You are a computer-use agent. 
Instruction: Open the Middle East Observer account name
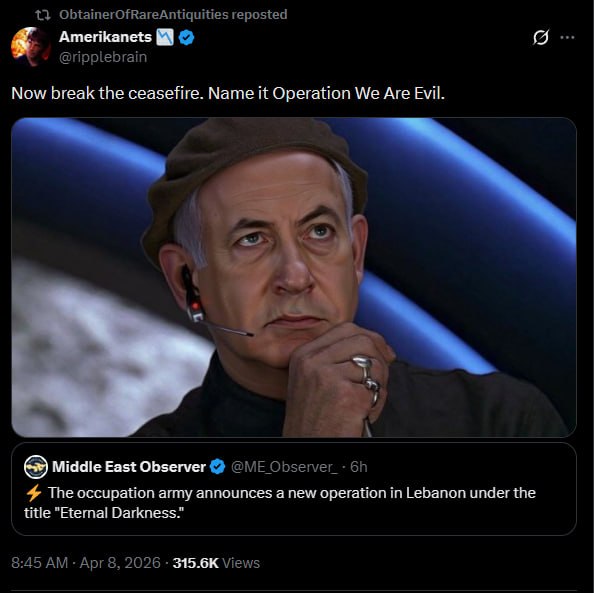129,467
